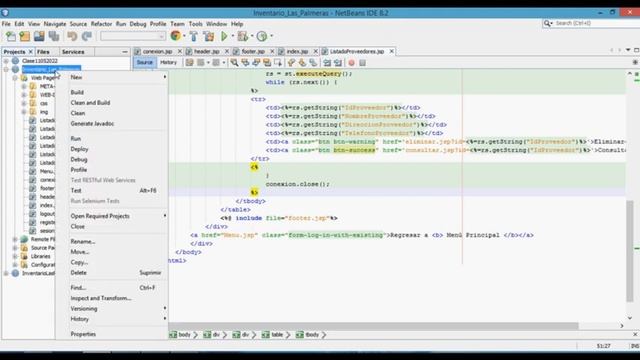Open the Refactor menu in menu bar
Viewport: 640px width, 360px height.
pyautogui.click(x=101, y=24)
